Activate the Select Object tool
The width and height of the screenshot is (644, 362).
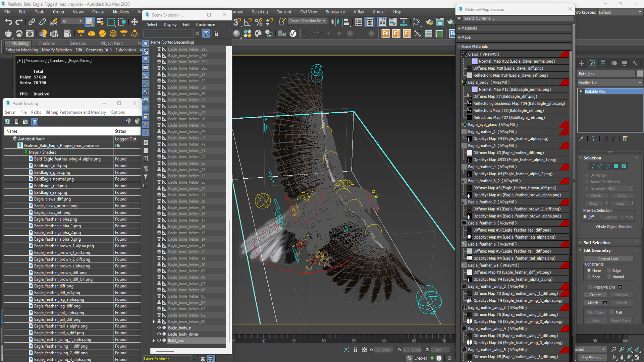[x=89, y=22]
